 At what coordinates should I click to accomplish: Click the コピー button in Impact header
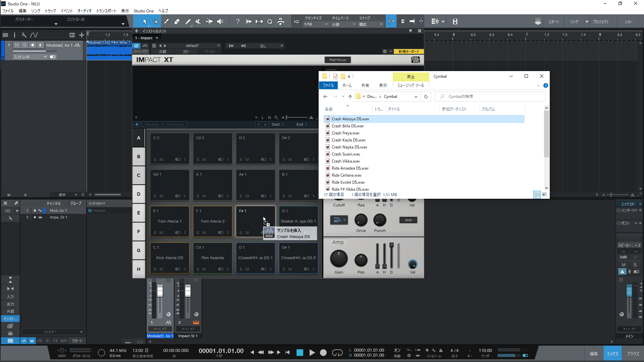click(x=186, y=52)
